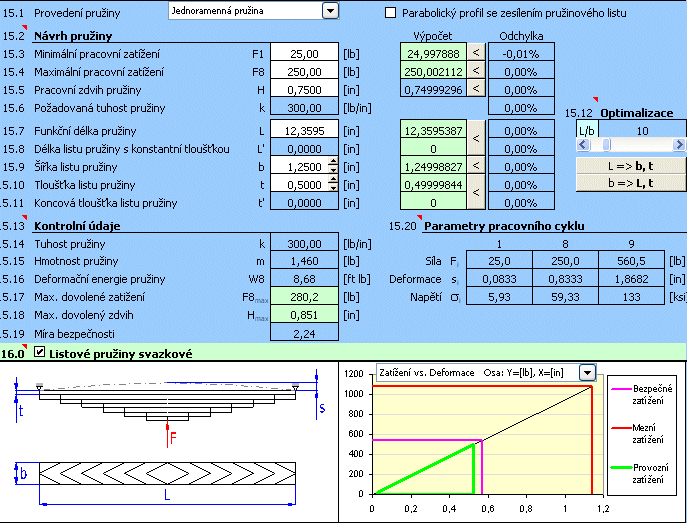Click the deformation energy value 8,68
The image size is (687, 523).
coord(304,279)
